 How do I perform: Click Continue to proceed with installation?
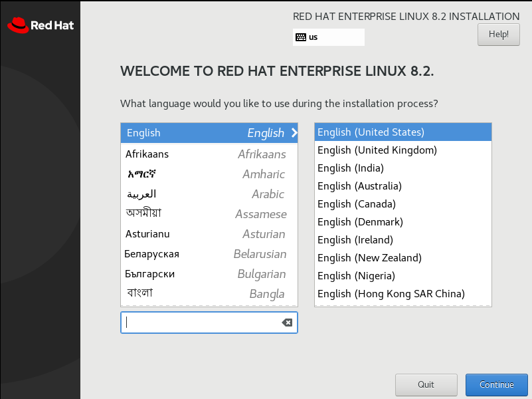496,385
